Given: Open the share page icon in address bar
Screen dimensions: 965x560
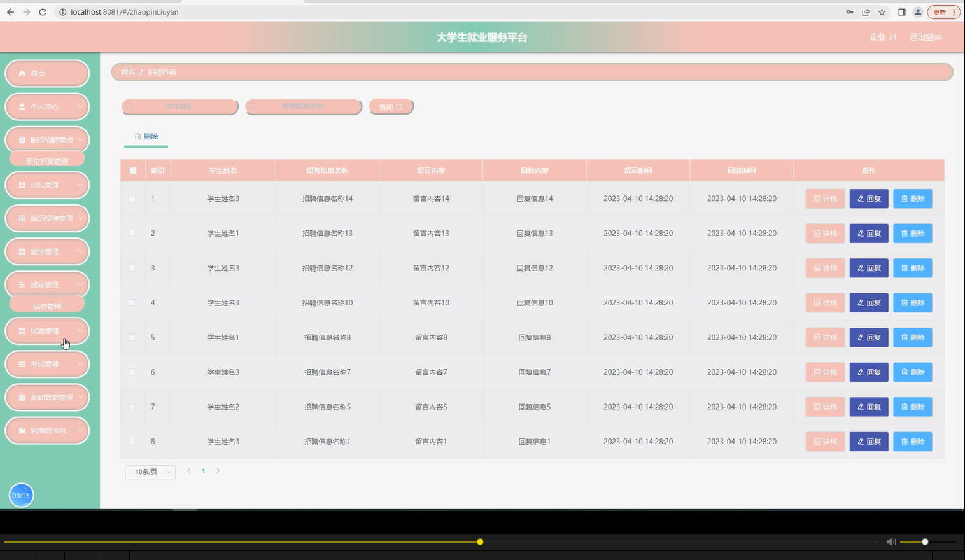Looking at the screenshot, I should (x=866, y=12).
